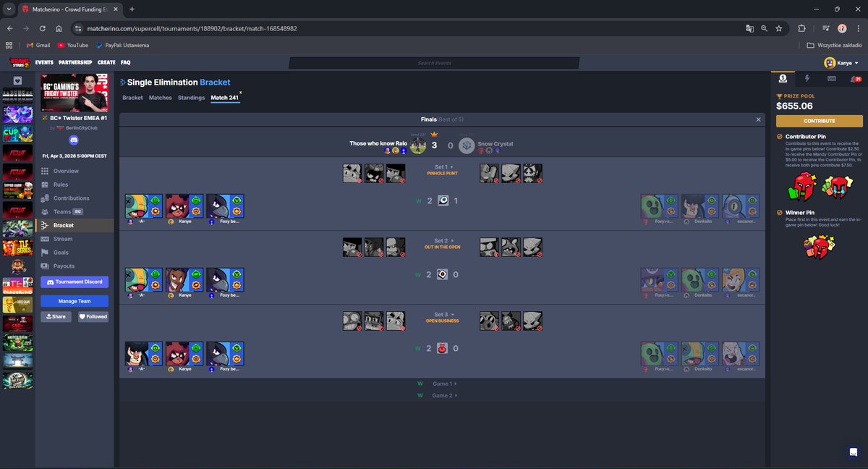868x469 pixels.
Task: Open the YouTube bookmark
Action: click(72, 45)
